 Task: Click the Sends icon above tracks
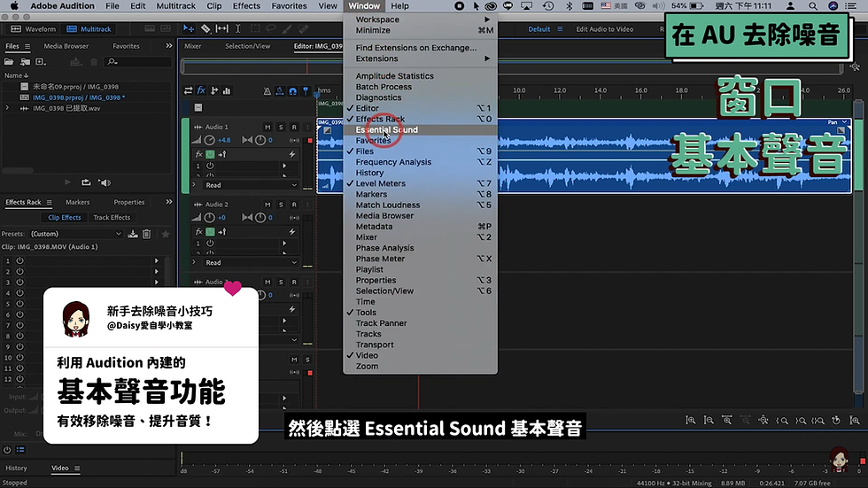coord(214,90)
